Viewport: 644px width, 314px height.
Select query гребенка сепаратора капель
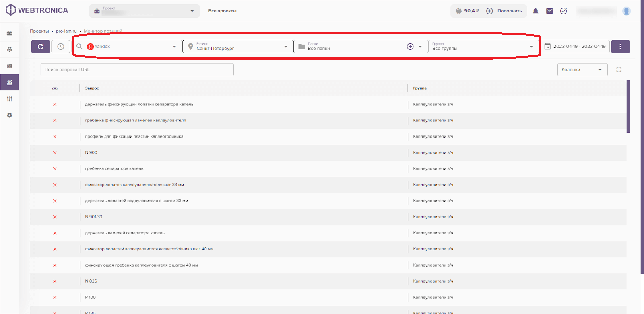click(114, 169)
